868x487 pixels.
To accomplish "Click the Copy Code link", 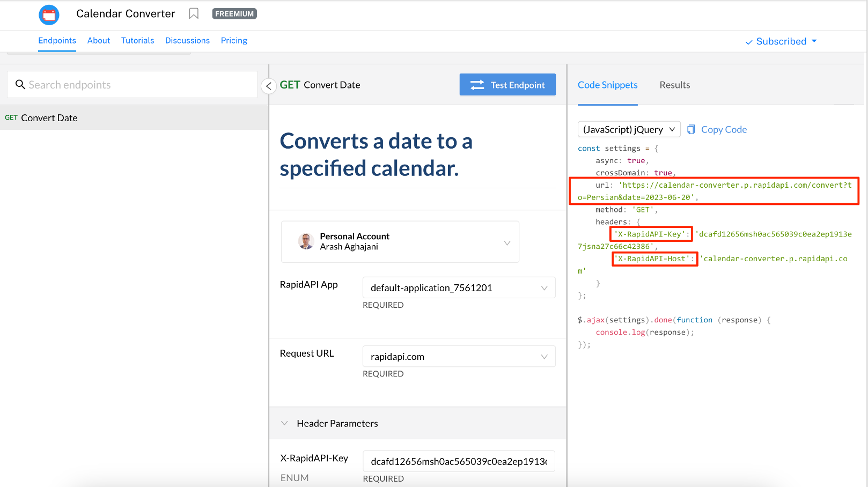I will point(724,129).
